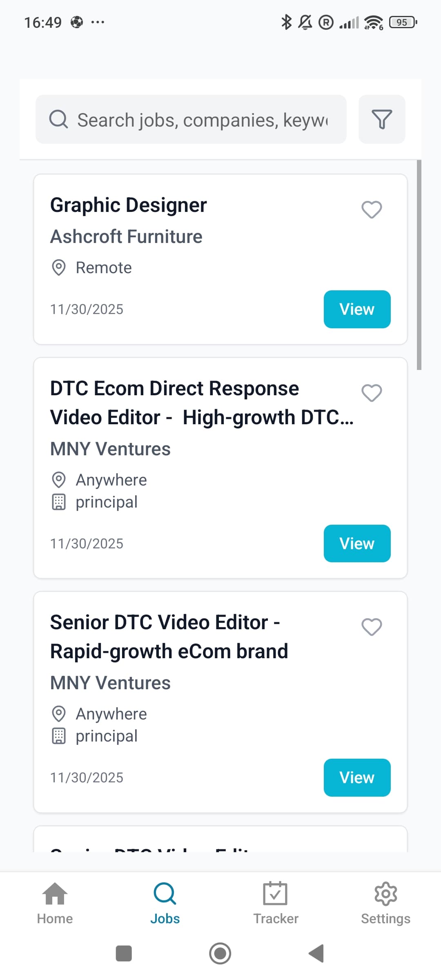Open the Graphic Designer job title
The image size is (441, 980).
tap(128, 205)
